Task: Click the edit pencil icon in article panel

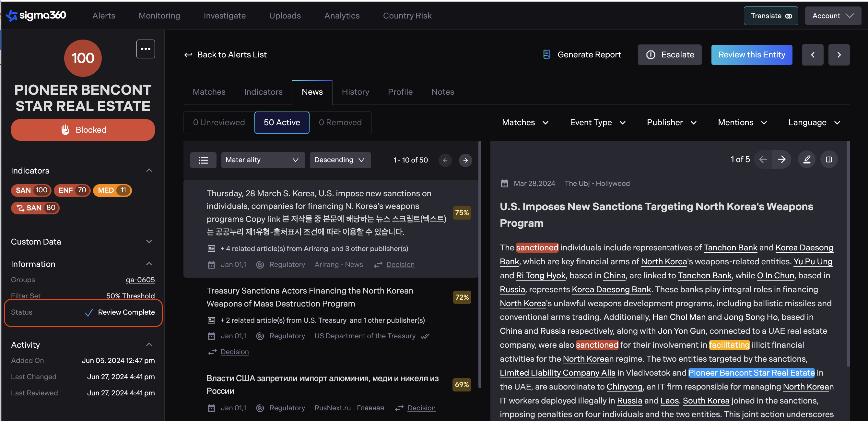Action: click(x=806, y=160)
